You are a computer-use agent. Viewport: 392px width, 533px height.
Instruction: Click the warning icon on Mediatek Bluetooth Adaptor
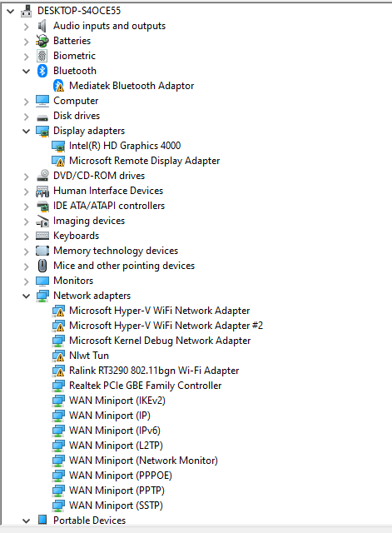point(59,86)
